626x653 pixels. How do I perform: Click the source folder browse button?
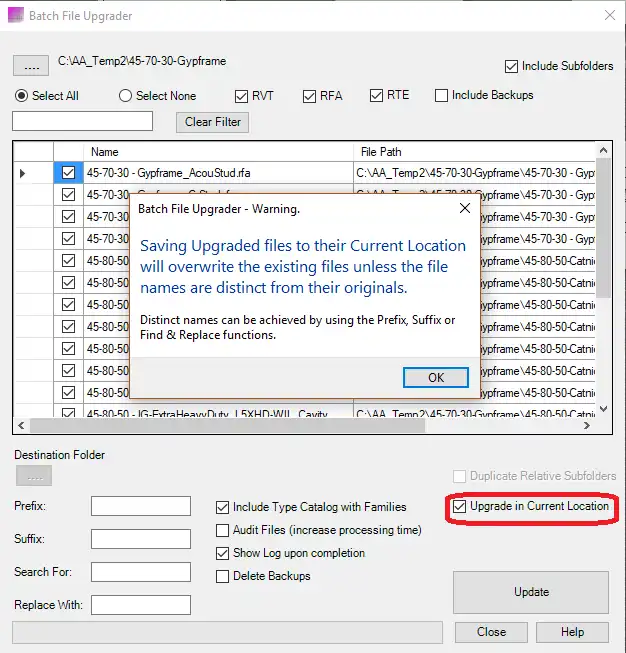click(31, 66)
